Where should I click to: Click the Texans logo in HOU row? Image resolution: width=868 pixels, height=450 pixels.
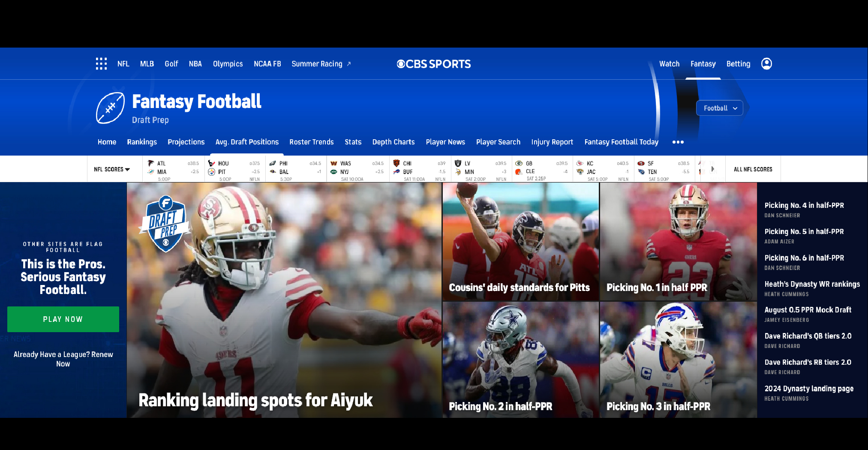coord(211,163)
